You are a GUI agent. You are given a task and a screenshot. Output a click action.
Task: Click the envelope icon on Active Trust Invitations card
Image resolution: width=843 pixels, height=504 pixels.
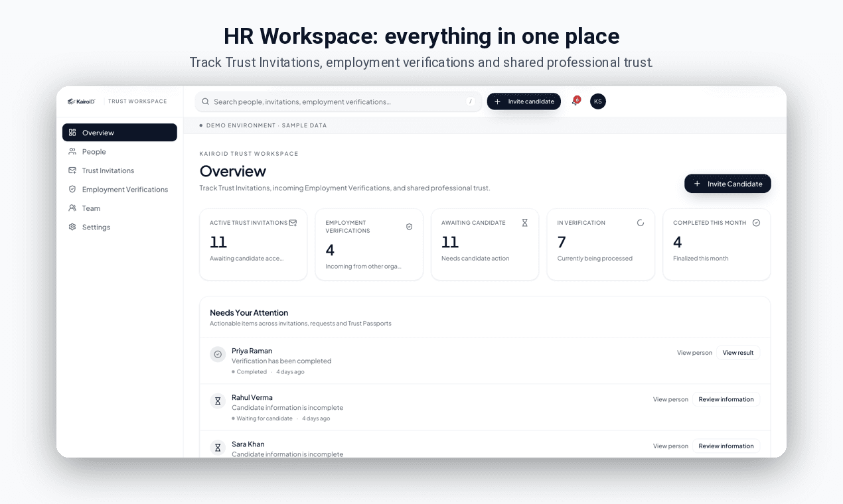coord(293,223)
